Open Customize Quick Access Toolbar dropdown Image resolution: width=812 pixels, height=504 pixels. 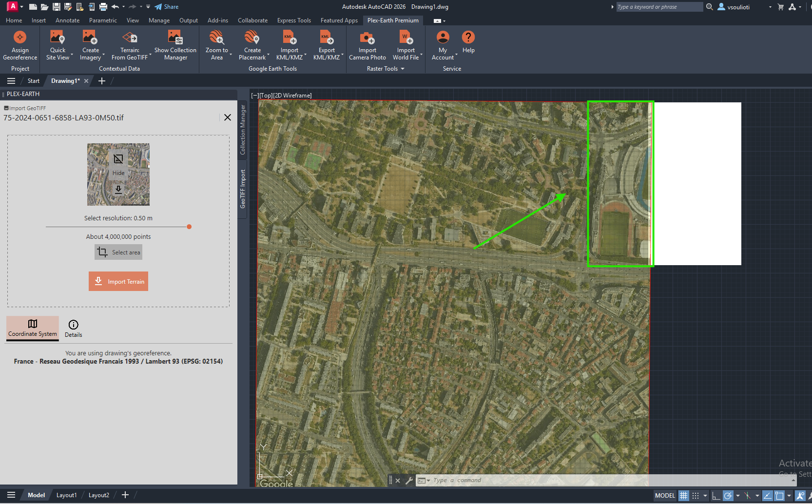pos(148,7)
